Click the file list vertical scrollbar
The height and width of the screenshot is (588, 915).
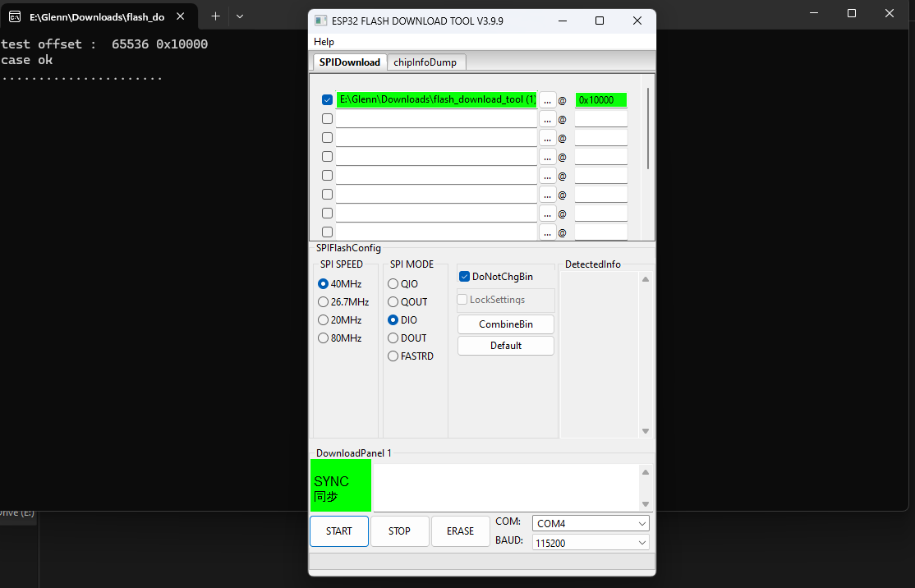[648, 128]
